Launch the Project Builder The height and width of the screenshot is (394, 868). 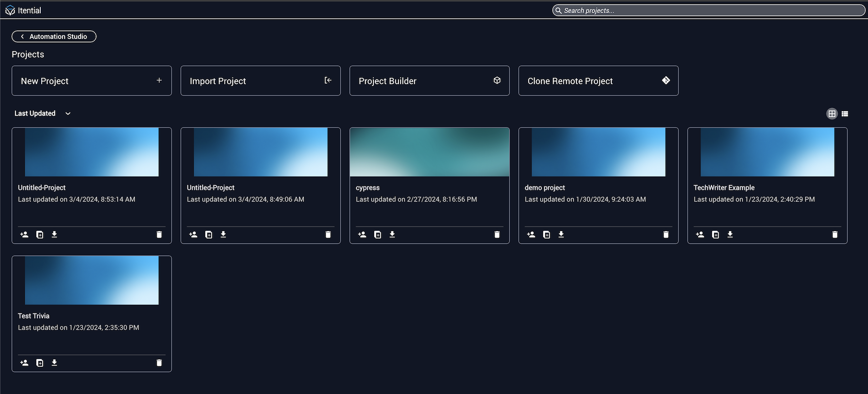point(429,81)
